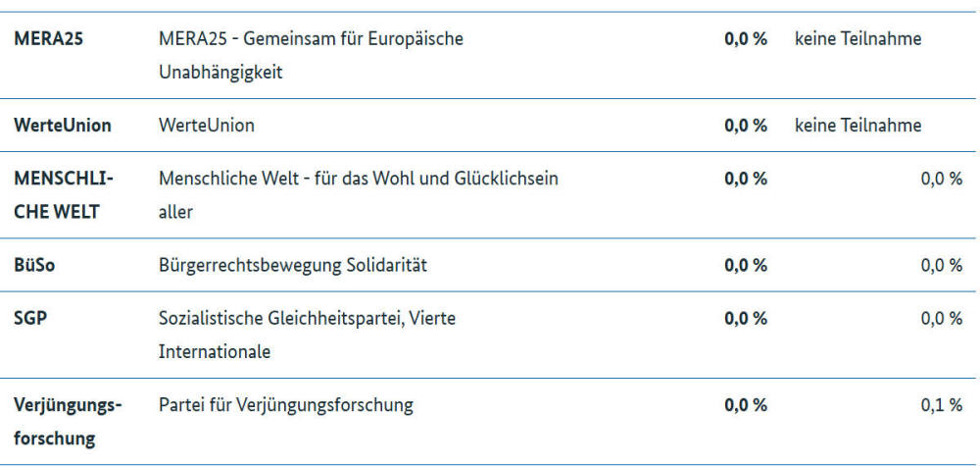
Task: Select 'MERA25 - Gemeinsam für Europäische Unabhängigkeit' text
Action: pos(312,56)
